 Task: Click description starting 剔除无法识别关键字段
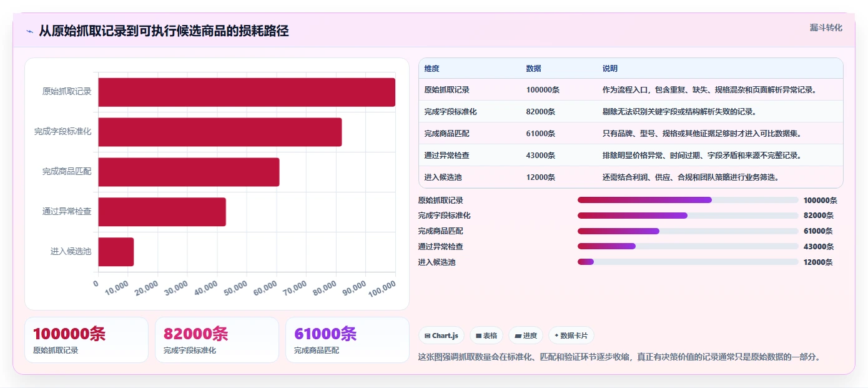pos(679,112)
